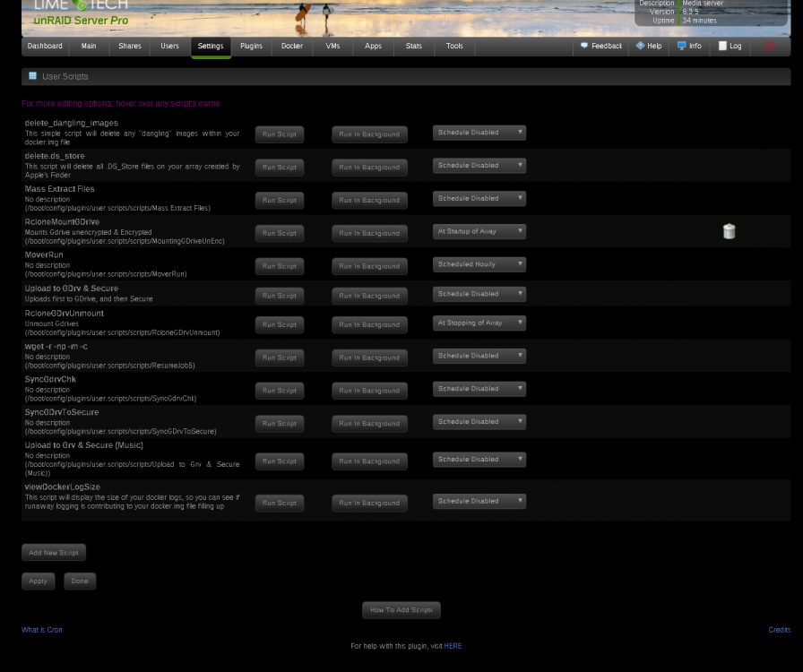Open the Dashboard tab
The image size is (803, 672).
tap(45, 46)
